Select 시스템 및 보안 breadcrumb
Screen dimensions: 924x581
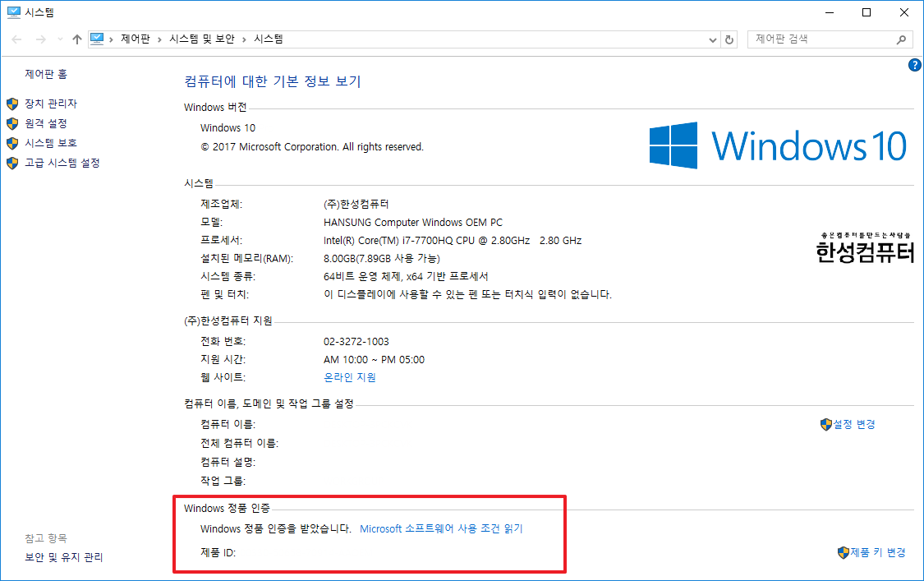pyautogui.click(x=201, y=39)
